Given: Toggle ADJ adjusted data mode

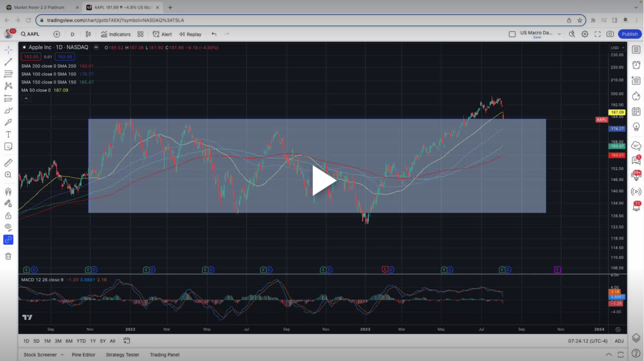Looking at the screenshot, I should pos(619,341).
